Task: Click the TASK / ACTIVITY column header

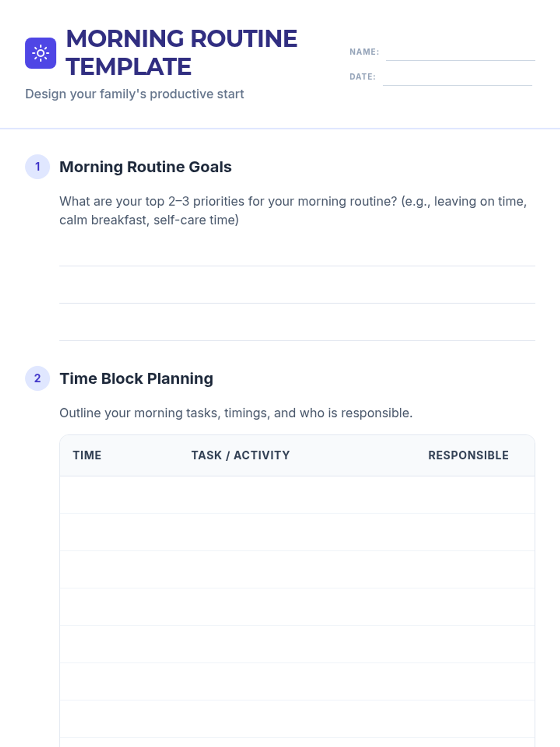Action: pos(240,455)
